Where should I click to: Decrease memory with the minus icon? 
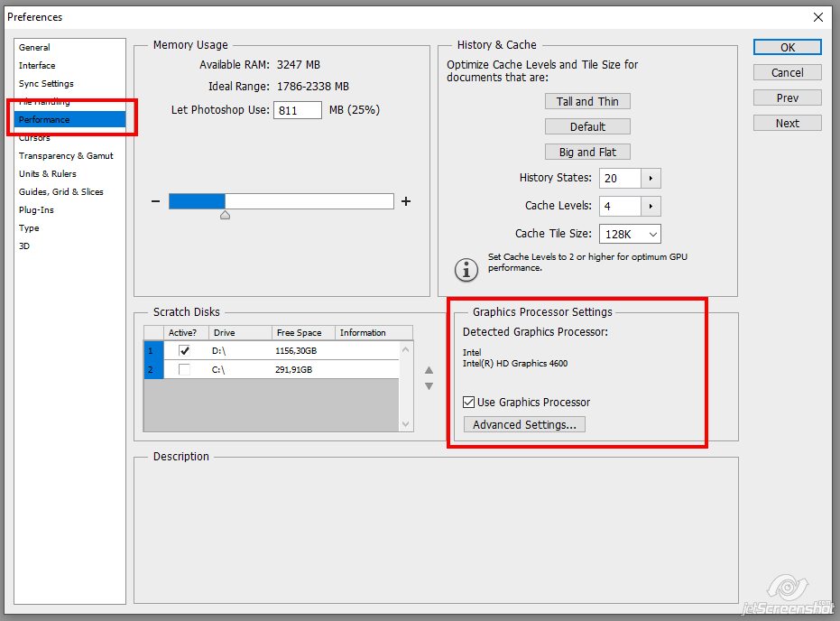coord(155,201)
